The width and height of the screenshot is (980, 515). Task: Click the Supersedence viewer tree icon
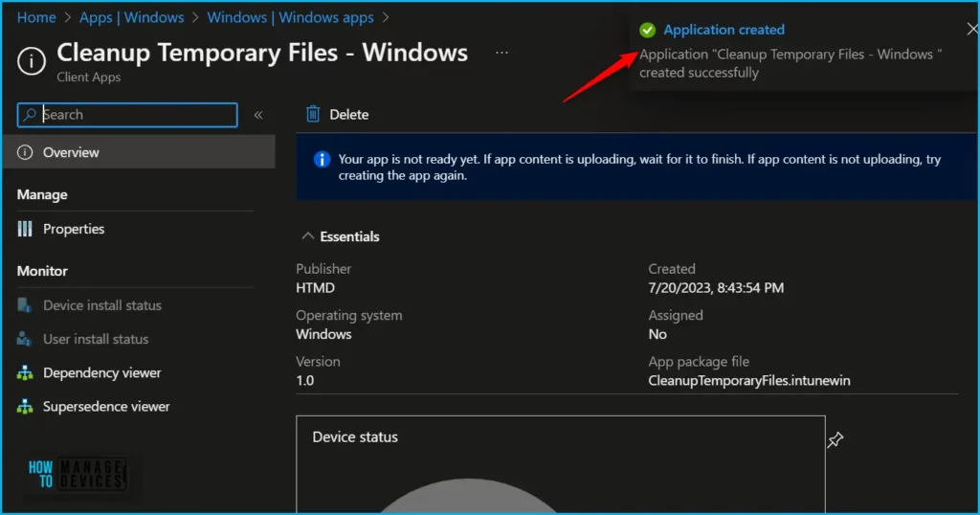coord(25,407)
